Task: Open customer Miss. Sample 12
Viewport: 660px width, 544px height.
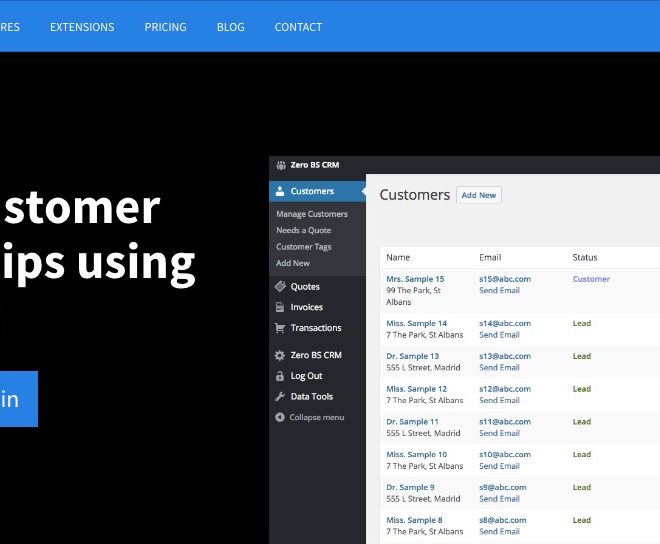Action: pos(416,389)
